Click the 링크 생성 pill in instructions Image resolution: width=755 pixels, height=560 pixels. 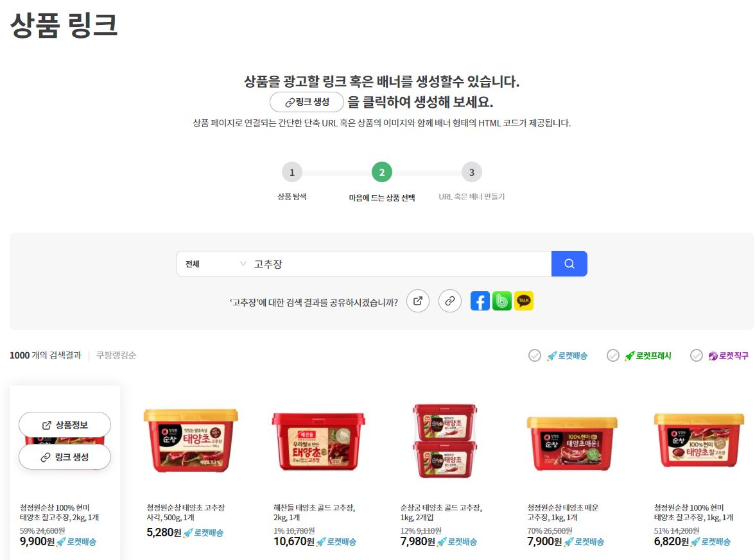[x=307, y=102]
